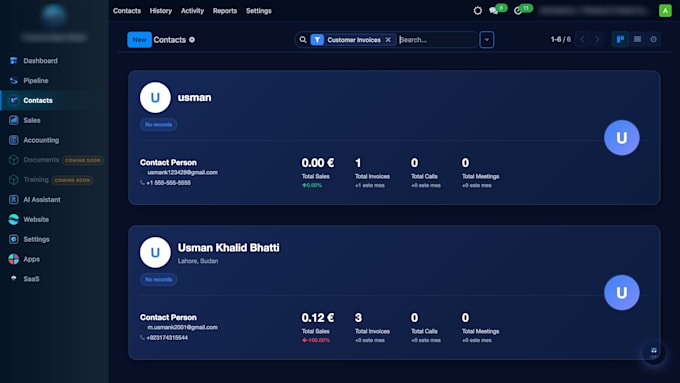Image resolution: width=680 pixels, height=383 pixels.
Task: Open Settings in the sidebar
Action: pyautogui.click(x=36, y=239)
